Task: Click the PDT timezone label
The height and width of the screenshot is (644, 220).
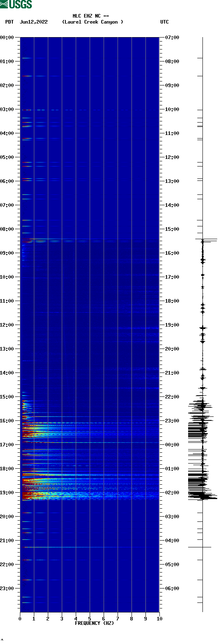Action: click(x=10, y=22)
